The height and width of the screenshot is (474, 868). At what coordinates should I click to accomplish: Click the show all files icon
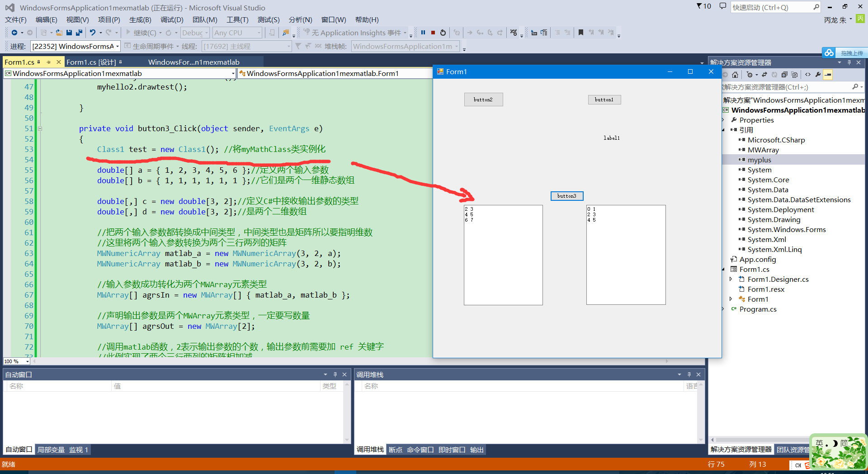coord(794,75)
